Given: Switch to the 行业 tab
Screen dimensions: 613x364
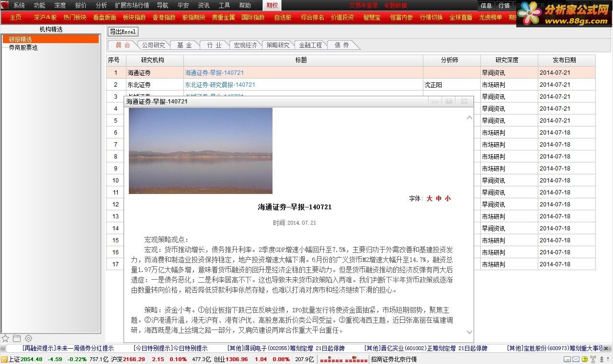Looking at the screenshot, I should coord(215,45).
